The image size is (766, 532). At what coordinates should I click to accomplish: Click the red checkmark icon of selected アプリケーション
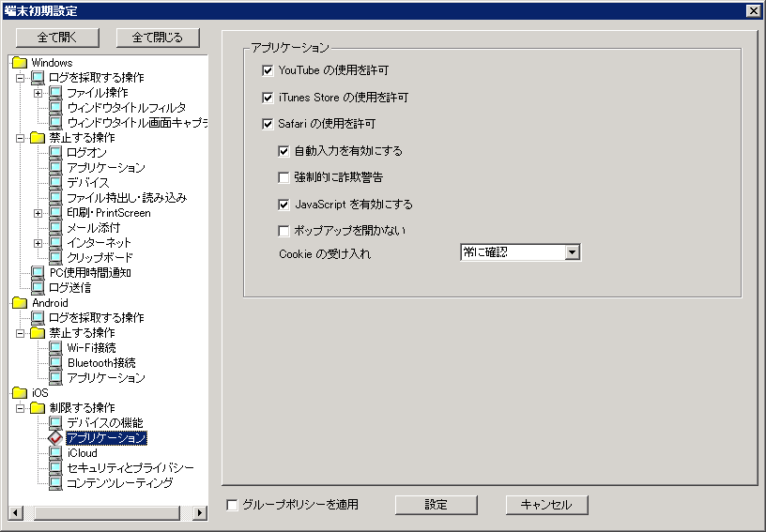[x=55, y=438]
